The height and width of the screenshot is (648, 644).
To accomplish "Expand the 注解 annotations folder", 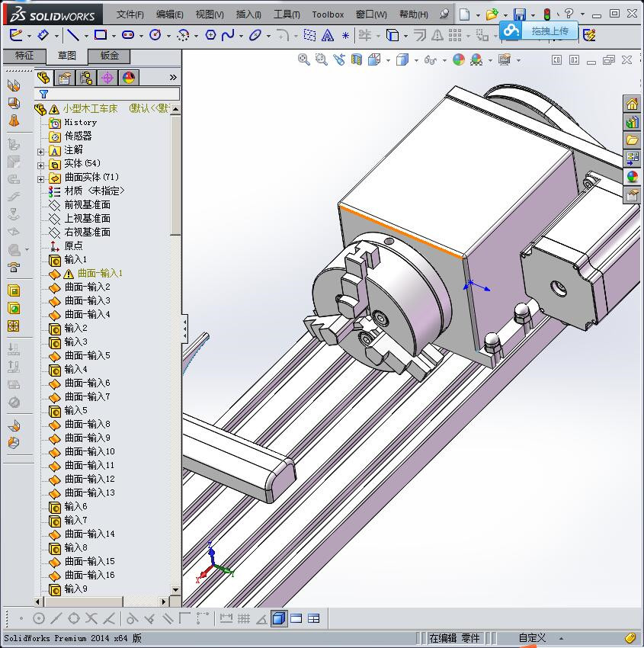I will (x=41, y=150).
